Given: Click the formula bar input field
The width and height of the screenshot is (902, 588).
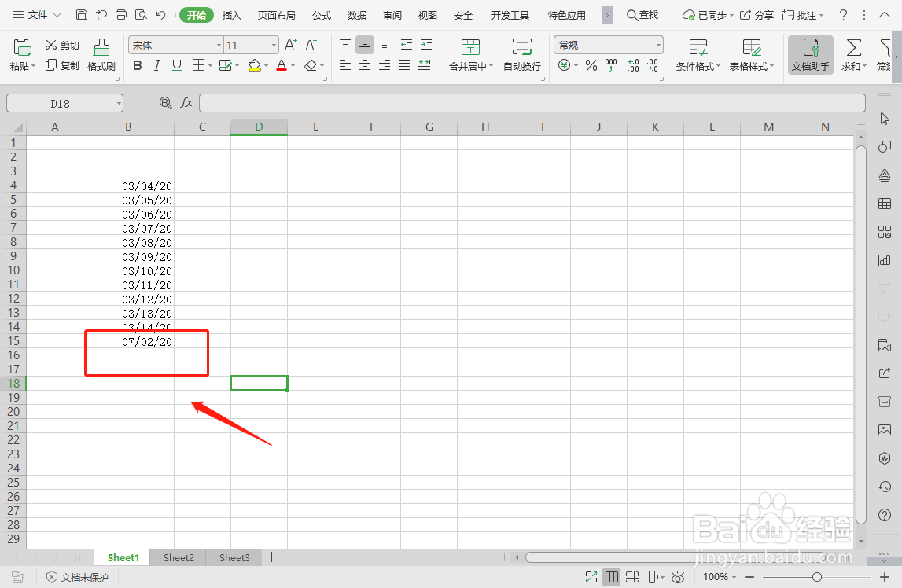Looking at the screenshot, I should (532, 104).
